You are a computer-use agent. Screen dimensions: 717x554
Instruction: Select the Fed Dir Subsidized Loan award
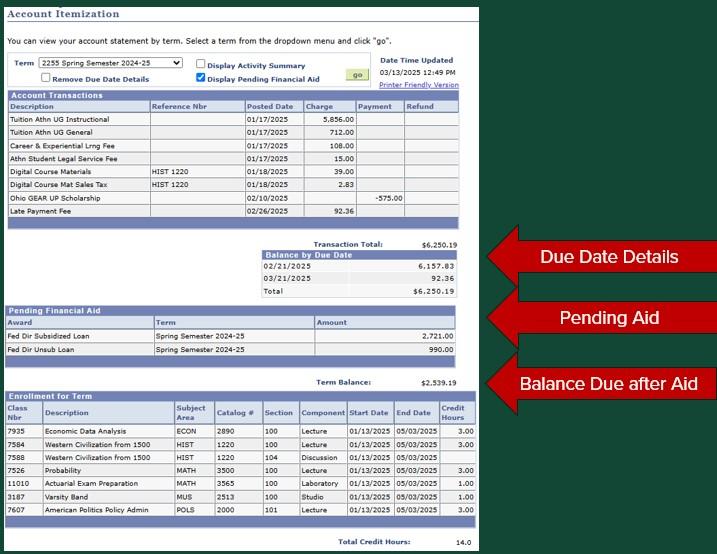click(x=48, y=336)
